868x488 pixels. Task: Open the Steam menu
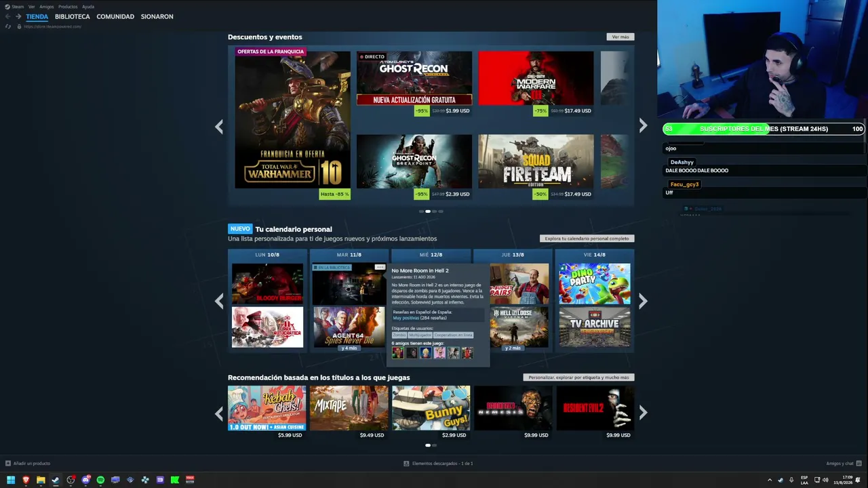click(x=18, y=7)
